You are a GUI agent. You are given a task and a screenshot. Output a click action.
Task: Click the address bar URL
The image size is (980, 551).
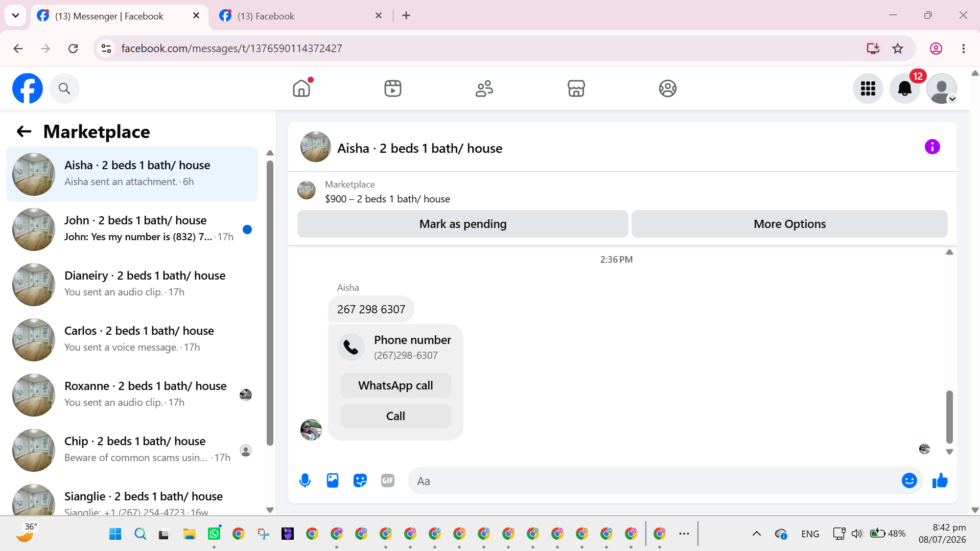point(231,49)
